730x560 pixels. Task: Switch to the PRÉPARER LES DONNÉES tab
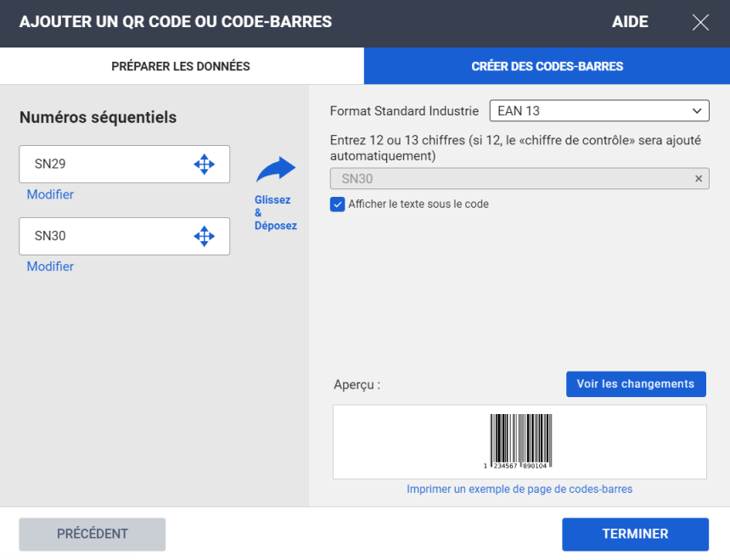tap(182, 66)
